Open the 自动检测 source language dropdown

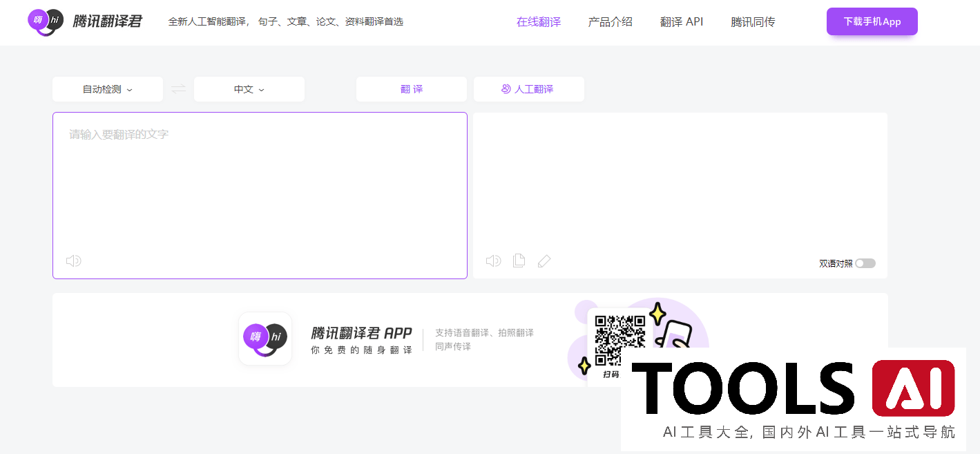click(x=107, y=88)
